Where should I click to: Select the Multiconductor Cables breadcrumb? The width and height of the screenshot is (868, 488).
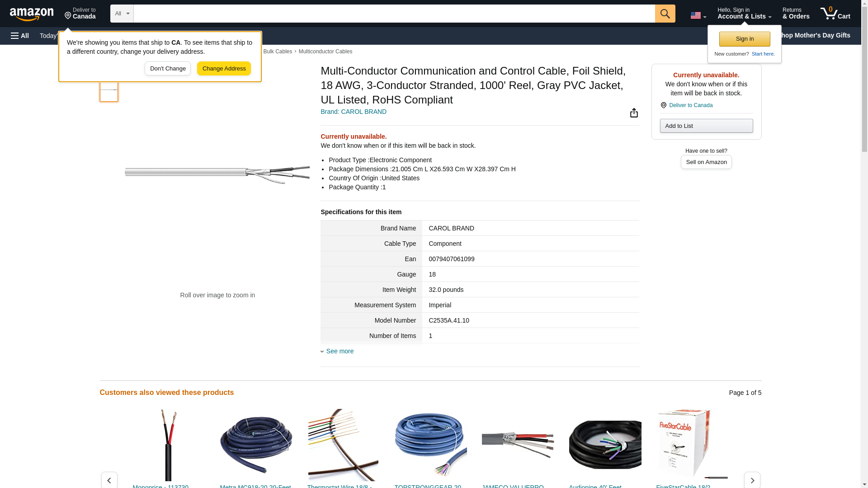325,52
